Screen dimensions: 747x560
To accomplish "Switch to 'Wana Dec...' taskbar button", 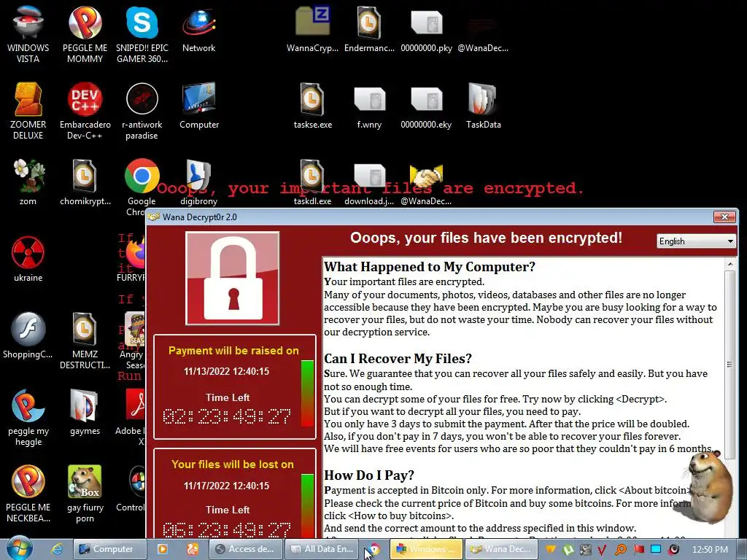I will point(500,549).
